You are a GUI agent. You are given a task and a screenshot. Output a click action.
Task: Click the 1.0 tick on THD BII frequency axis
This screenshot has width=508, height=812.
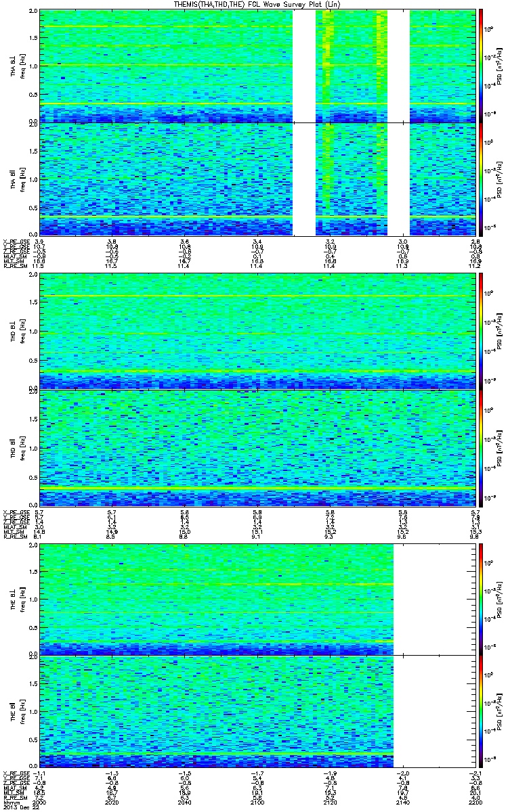(33, 448)
